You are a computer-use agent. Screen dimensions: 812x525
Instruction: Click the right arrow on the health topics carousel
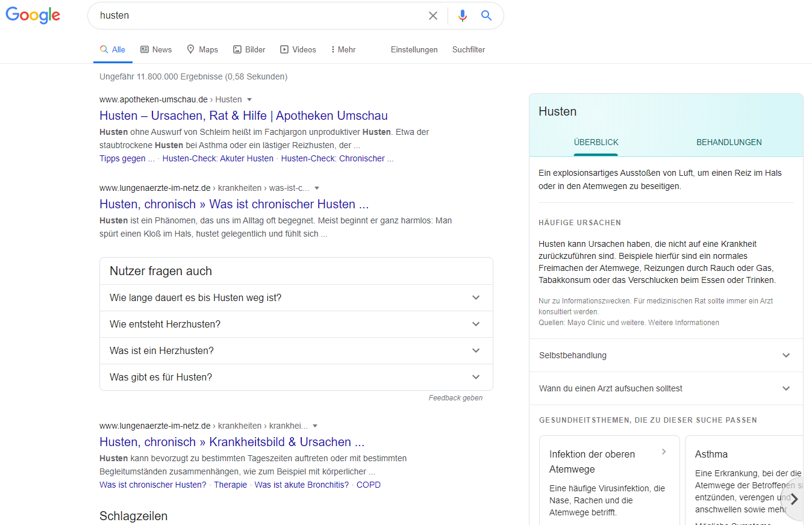click(795, 499)
